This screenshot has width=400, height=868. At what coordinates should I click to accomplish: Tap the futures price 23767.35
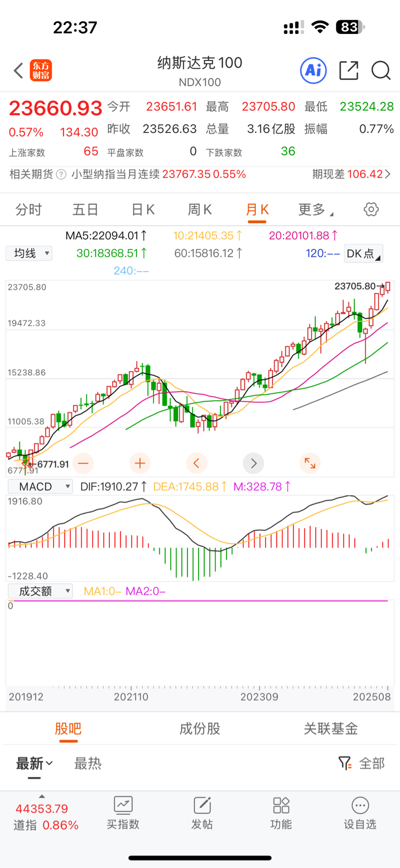(186, 174)
